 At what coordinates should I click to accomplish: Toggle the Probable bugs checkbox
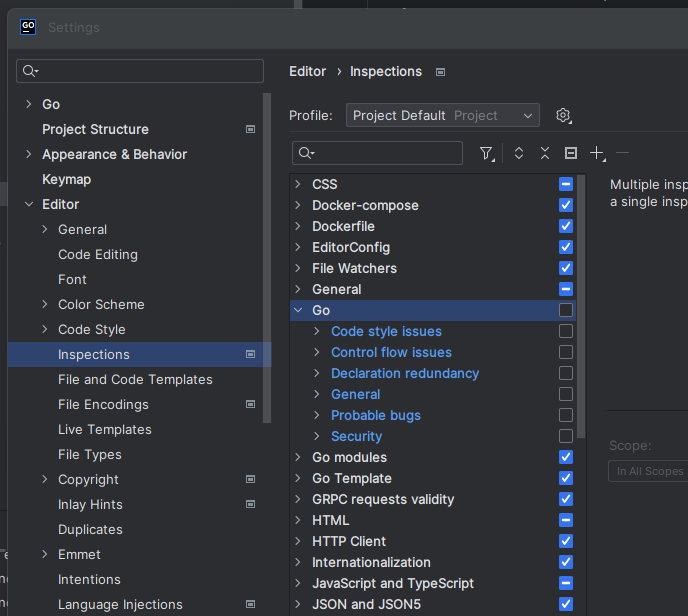coord(566,415)
